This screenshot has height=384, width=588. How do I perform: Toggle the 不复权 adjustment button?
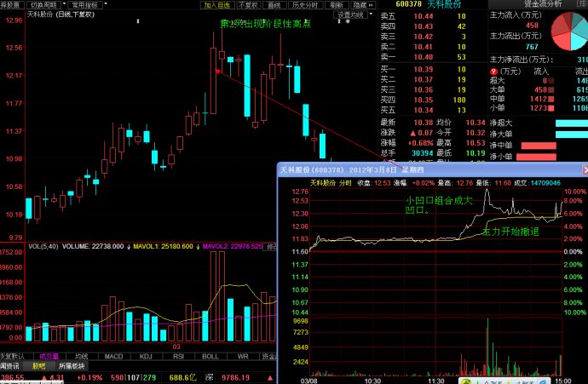[248, 5]
